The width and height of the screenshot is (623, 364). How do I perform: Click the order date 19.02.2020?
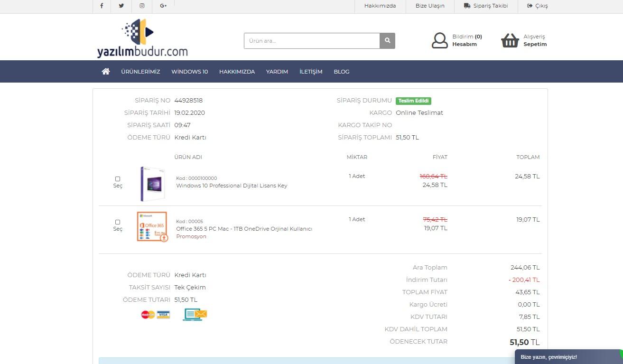[x=189, y=113]
